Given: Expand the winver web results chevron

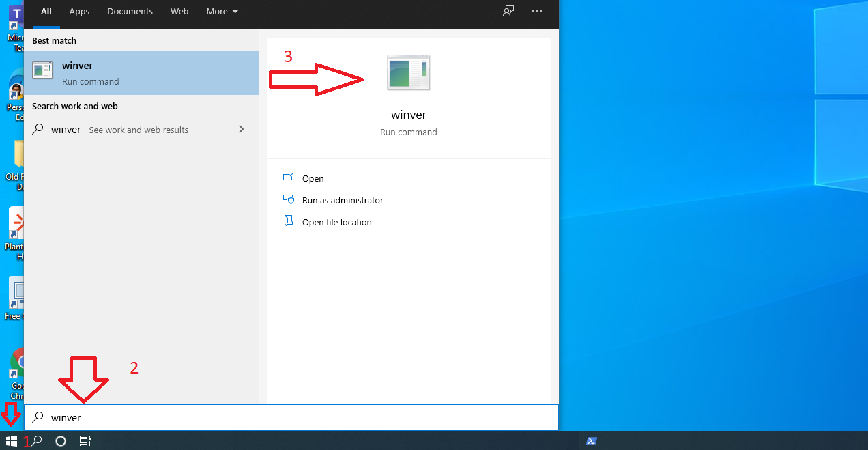Looking at the screenshot, I should coord(241,129).
